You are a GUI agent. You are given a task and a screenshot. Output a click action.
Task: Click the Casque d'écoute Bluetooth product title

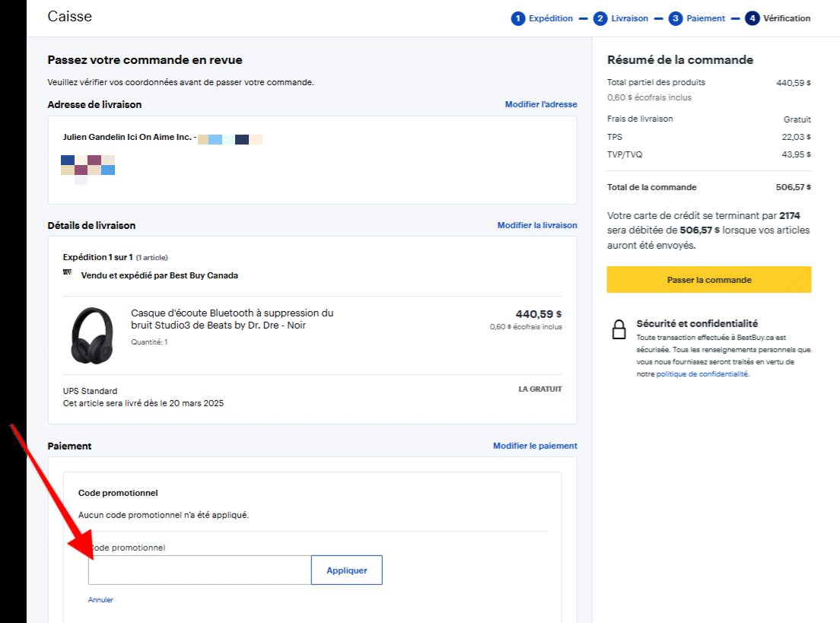click(x=232, y=319)
